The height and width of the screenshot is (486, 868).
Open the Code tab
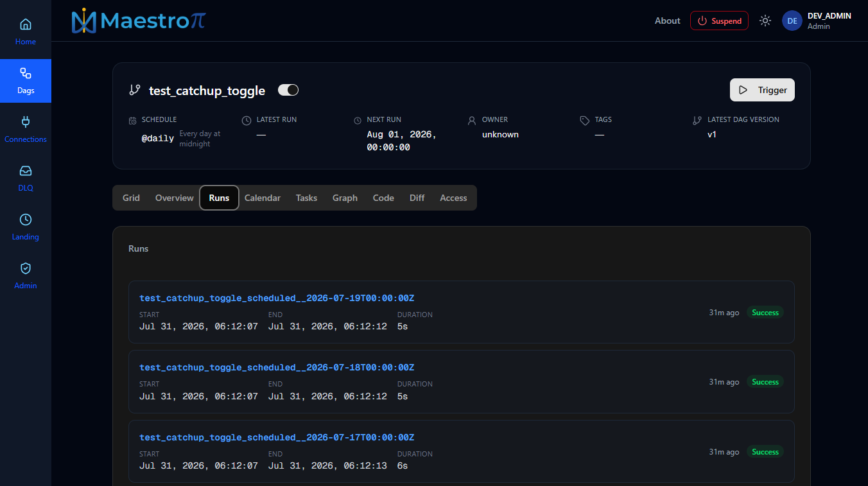coord(383,198)
